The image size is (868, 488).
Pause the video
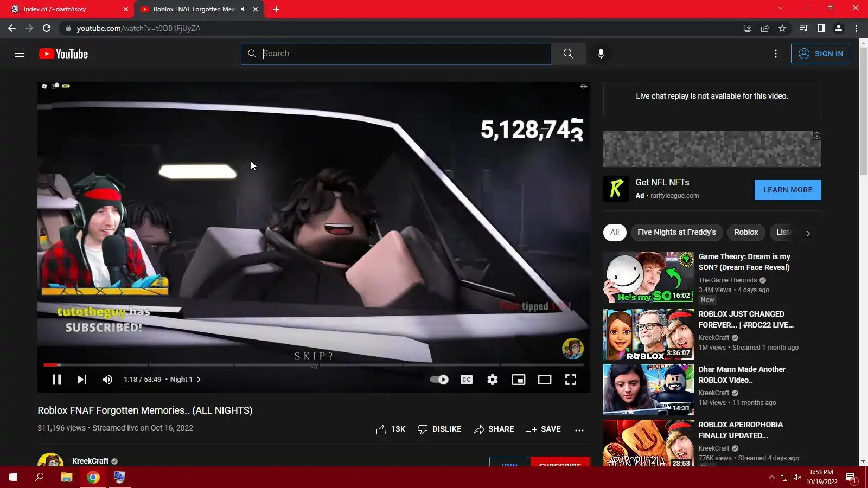56,380
